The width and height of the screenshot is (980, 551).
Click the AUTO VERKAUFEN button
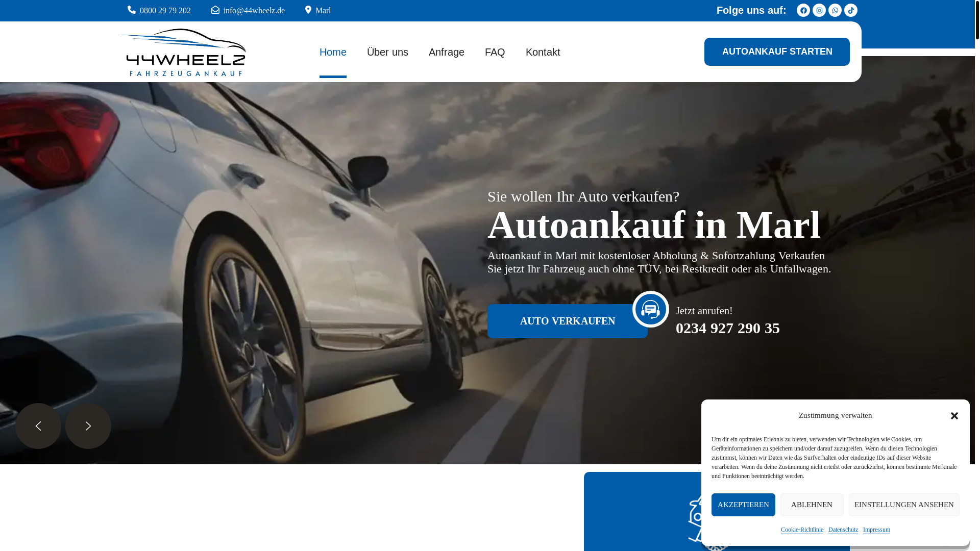point(568,321)
